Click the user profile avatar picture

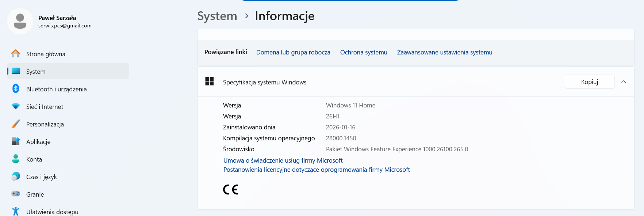tap(20, 21)
